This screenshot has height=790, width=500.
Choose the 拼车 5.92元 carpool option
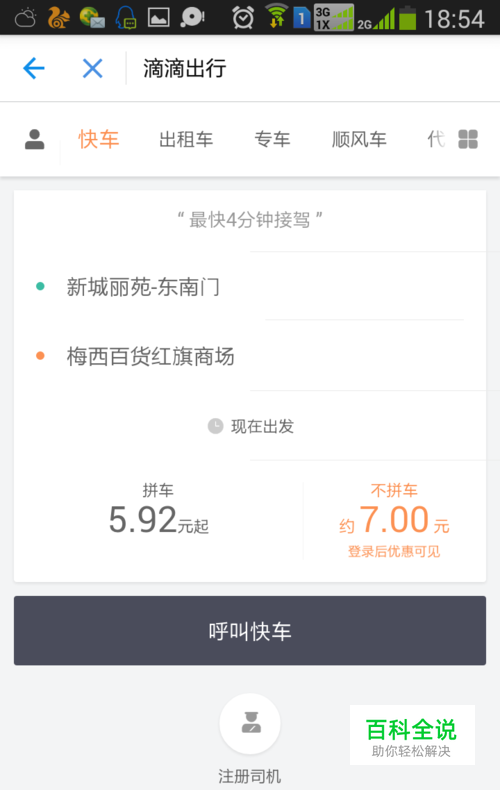(x=158, y=510)
